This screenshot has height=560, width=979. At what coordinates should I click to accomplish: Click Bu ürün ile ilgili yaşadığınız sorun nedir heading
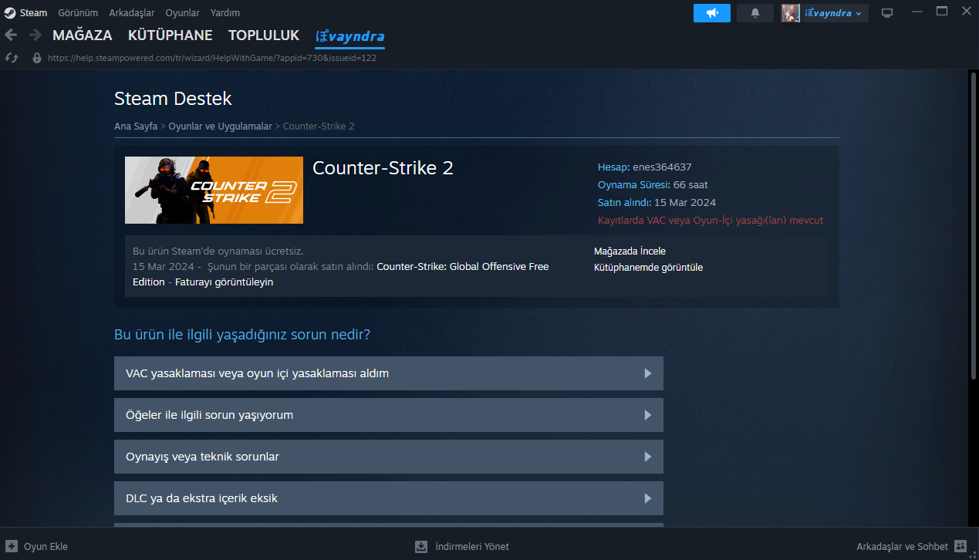tap(242, 335)
